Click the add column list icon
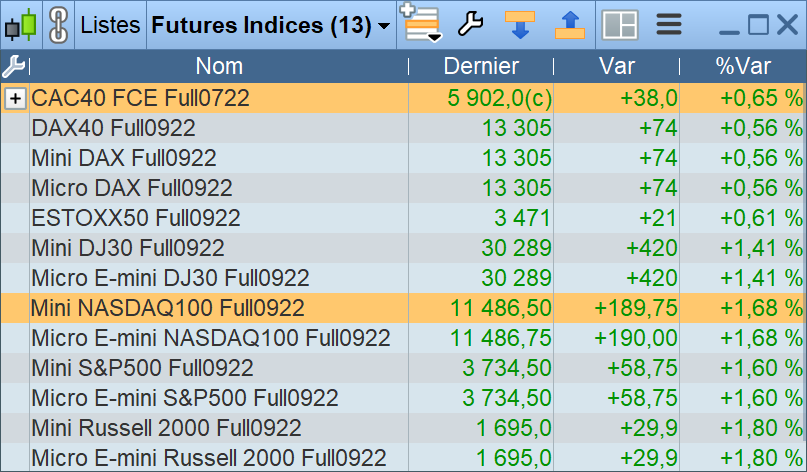807x472 pixels. [x=421, y=24]
